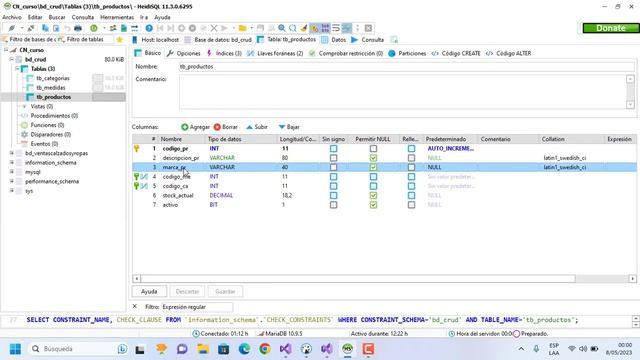
Task: Open the File Explorer taskbar icon
Action: [x=203, y=349]
